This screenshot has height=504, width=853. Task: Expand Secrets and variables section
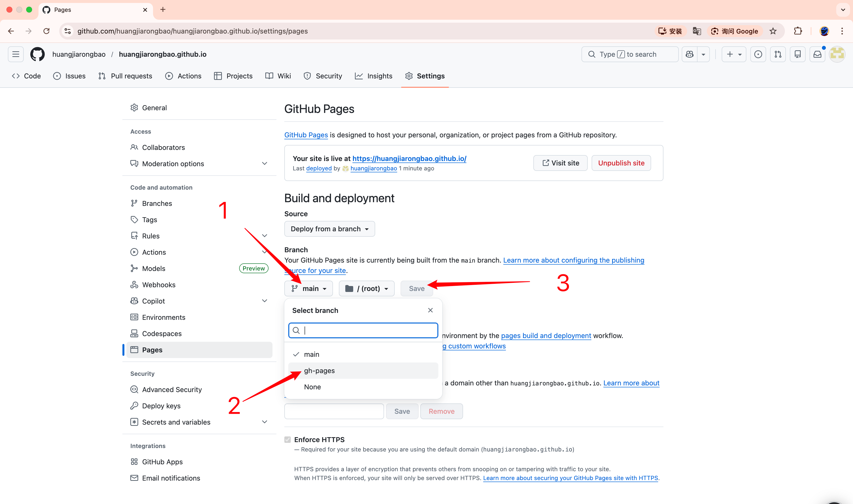(265, 422)
